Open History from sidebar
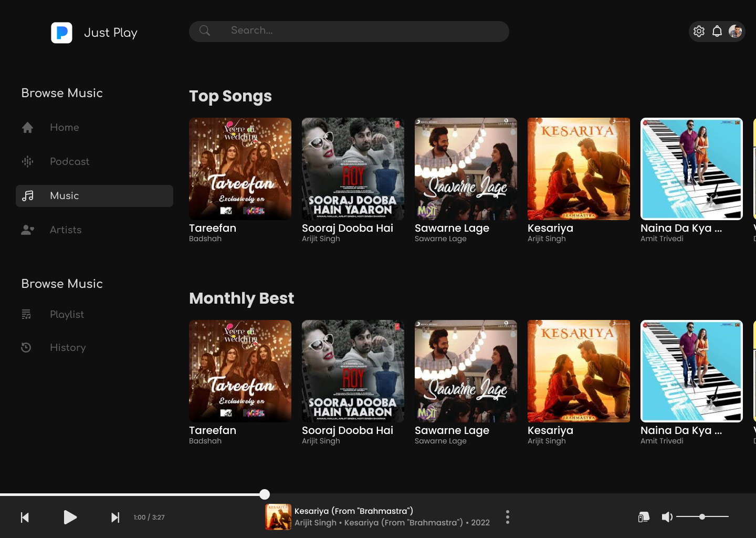 (x=68, y=348)
